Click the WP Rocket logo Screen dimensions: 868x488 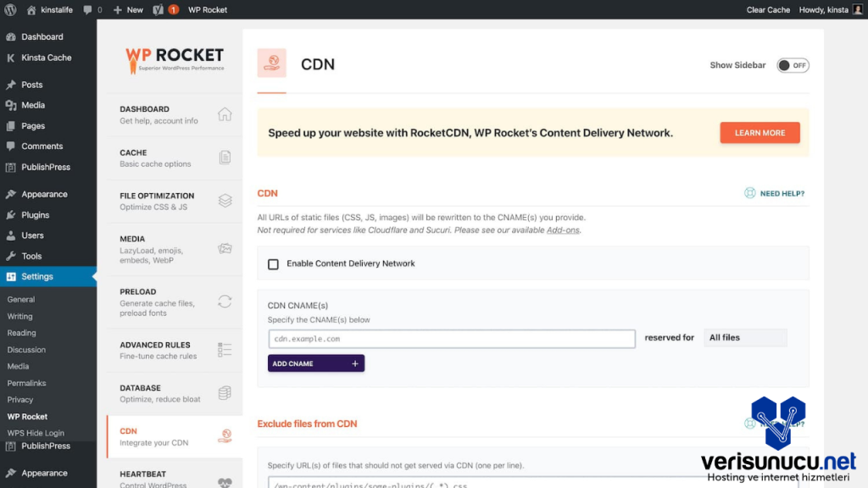pyautogui.click(x=175, y=60)
